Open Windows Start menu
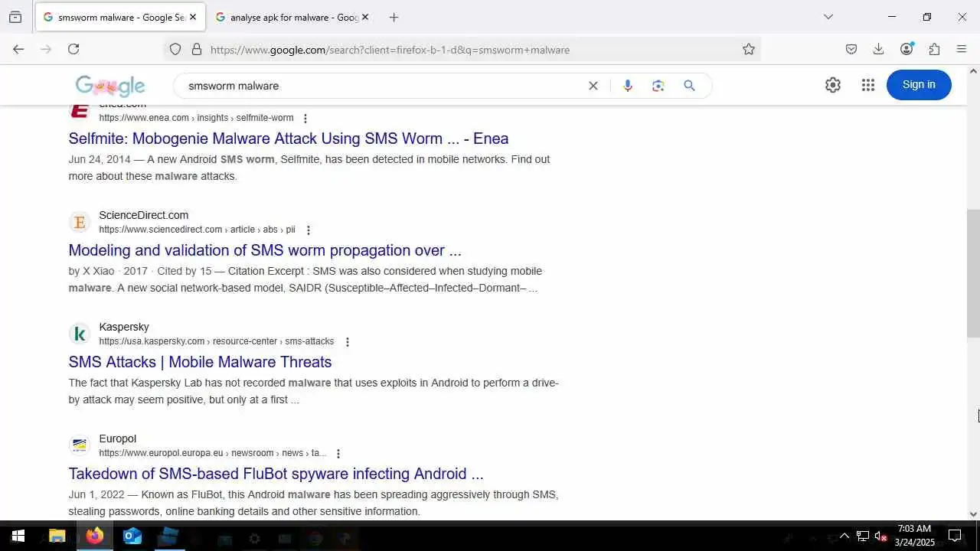 coord(18,536)
